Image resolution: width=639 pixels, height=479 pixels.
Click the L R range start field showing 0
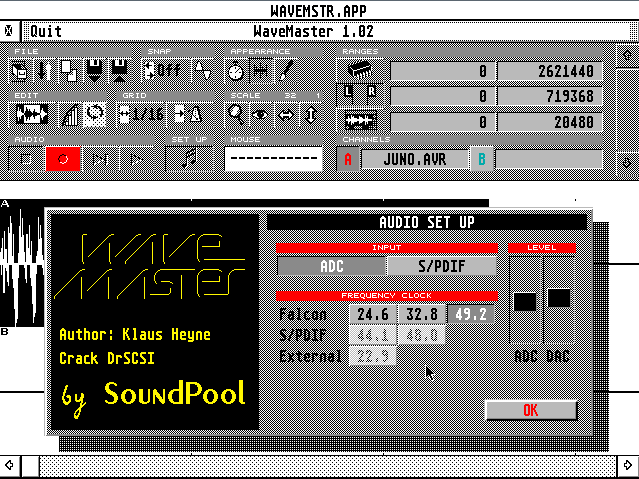coord(443,96)
